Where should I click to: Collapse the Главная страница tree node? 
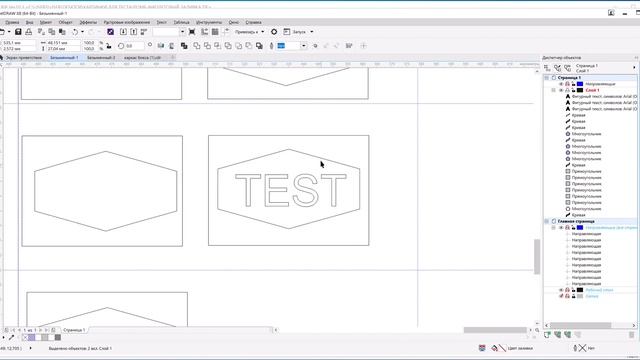pyautogui.click(x=547, y=221)
